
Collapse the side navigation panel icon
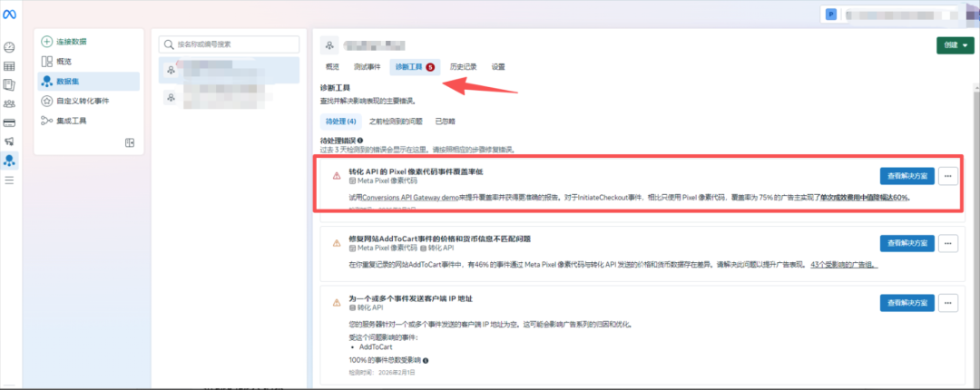(x=130, y=142)
